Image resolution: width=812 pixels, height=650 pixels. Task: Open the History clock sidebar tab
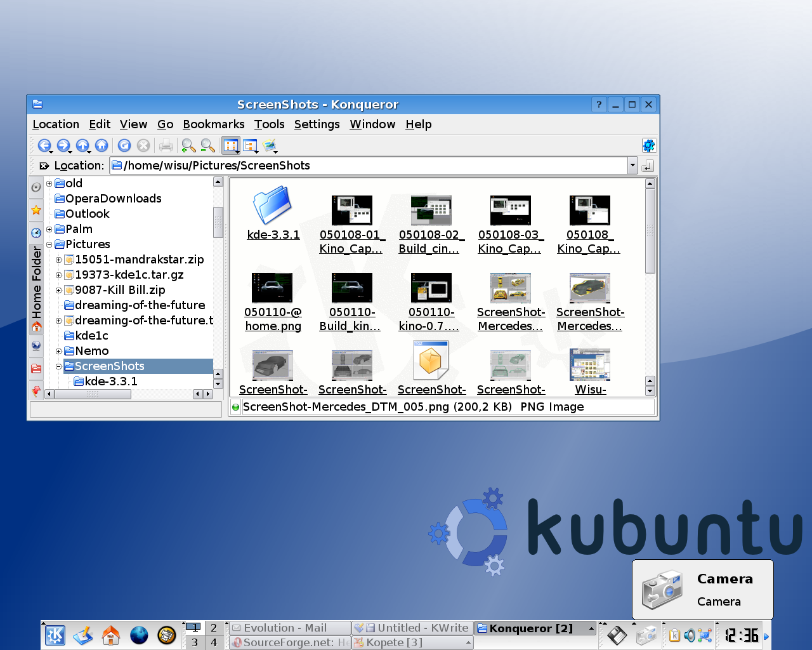(36, 233)
